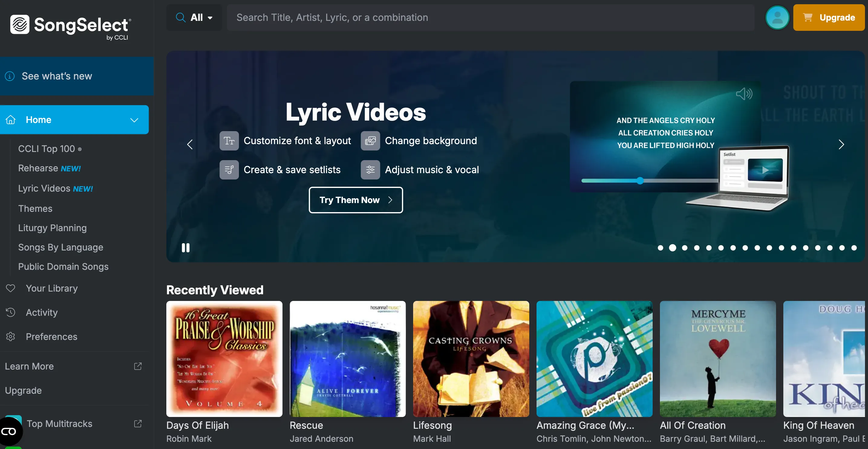Go to previous carousel slide
This screenshot has height=449, width=868.
click(x=190, y=144)
